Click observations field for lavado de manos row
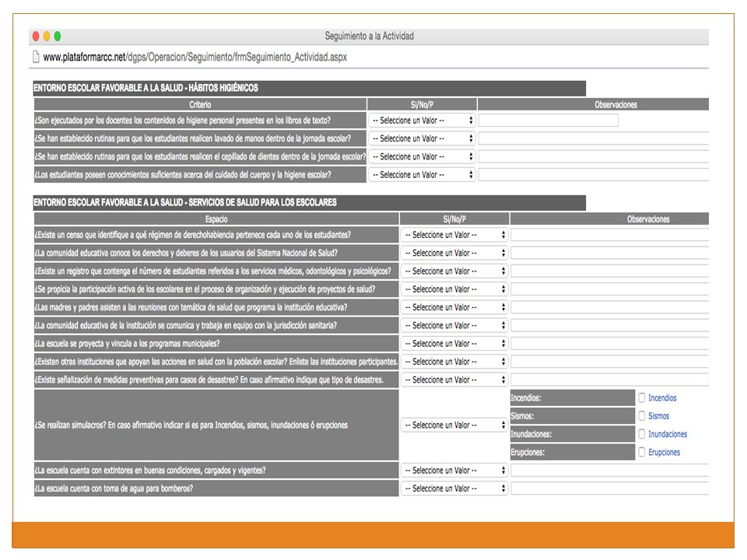Image resolution: width=747 pixels, height=560 pixels. pos(594,138)
